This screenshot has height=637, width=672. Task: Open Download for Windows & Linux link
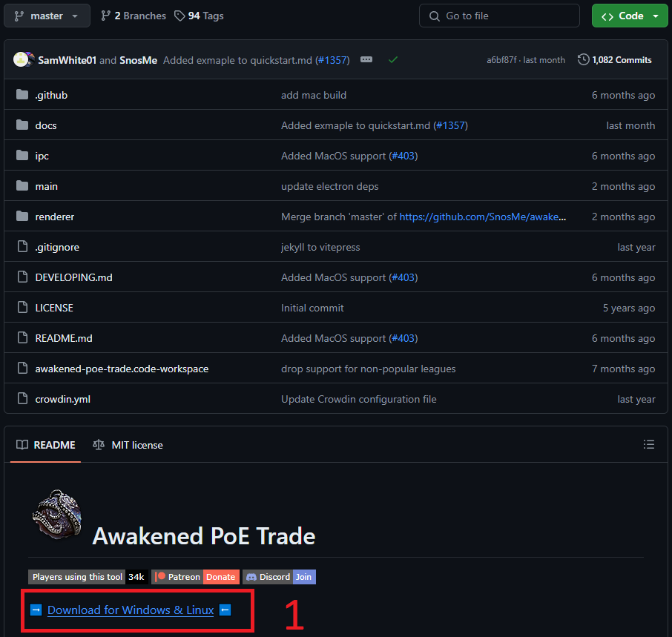pyautogui.click(x=131, y=610)
